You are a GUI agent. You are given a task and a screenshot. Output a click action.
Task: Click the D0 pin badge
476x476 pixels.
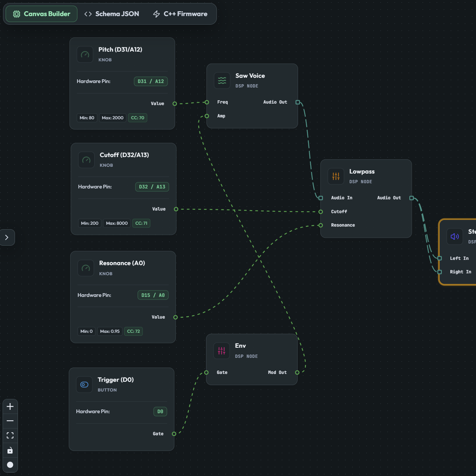tap(160, 412)
